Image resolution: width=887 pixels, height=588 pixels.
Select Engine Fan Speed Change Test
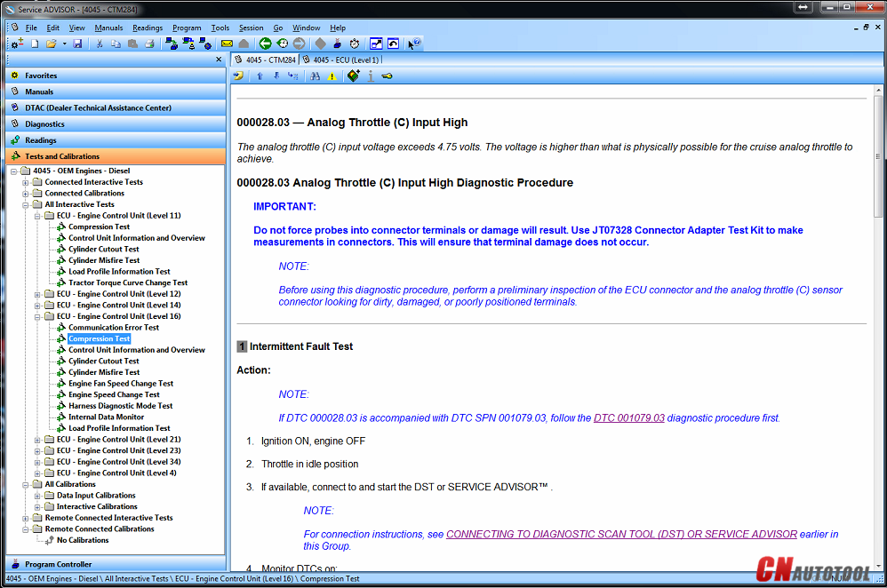click(x=121, y=384)
